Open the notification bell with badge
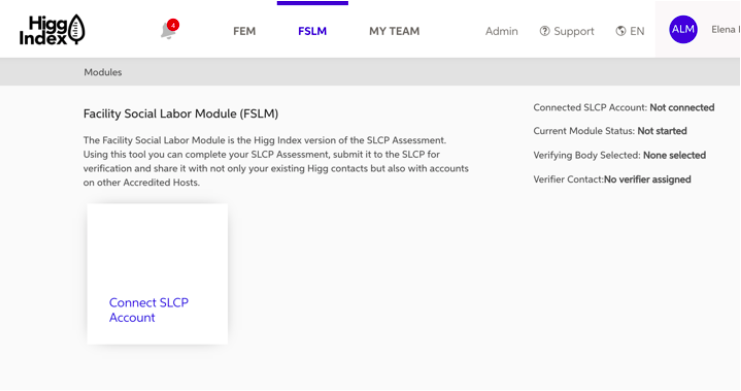 tap(169, 29)
